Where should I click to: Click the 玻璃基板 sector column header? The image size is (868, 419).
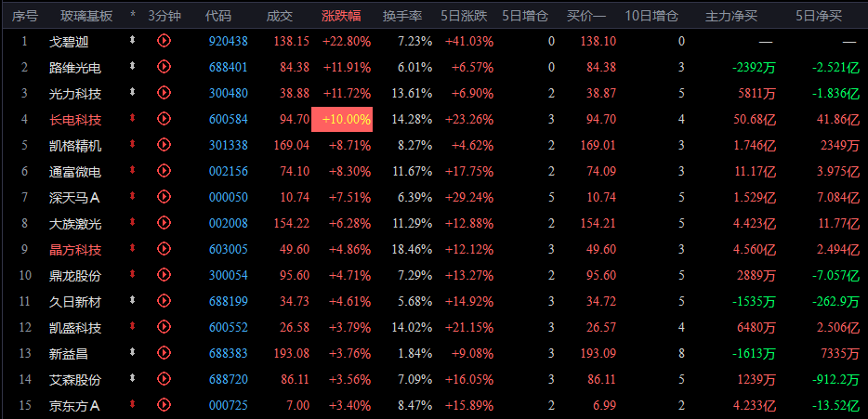click(86, 16)
